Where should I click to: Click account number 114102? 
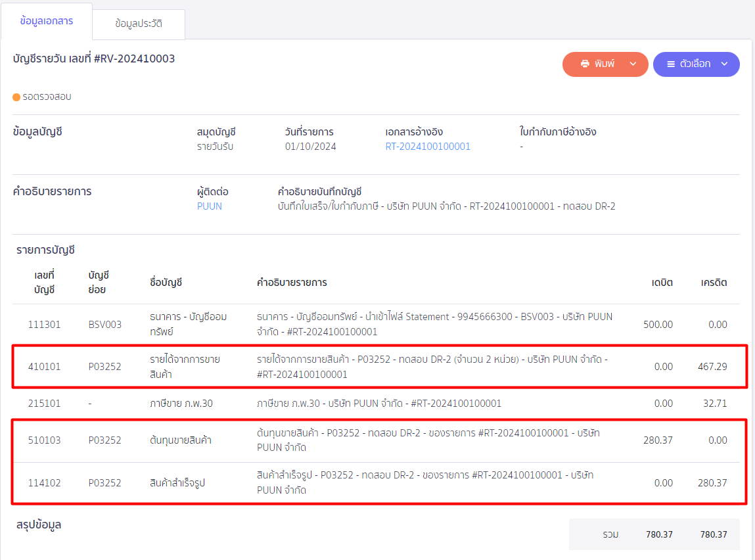tap(44, 483)
